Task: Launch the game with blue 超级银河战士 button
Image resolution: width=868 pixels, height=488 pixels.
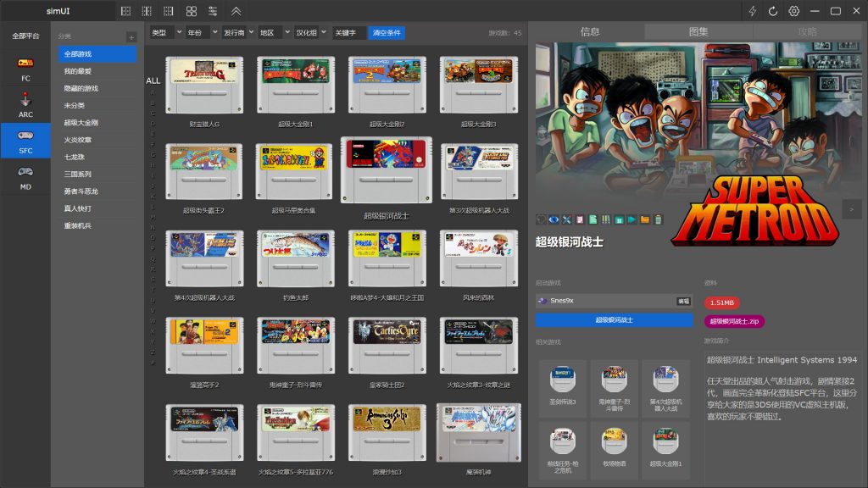Action: tap(614, 320)
